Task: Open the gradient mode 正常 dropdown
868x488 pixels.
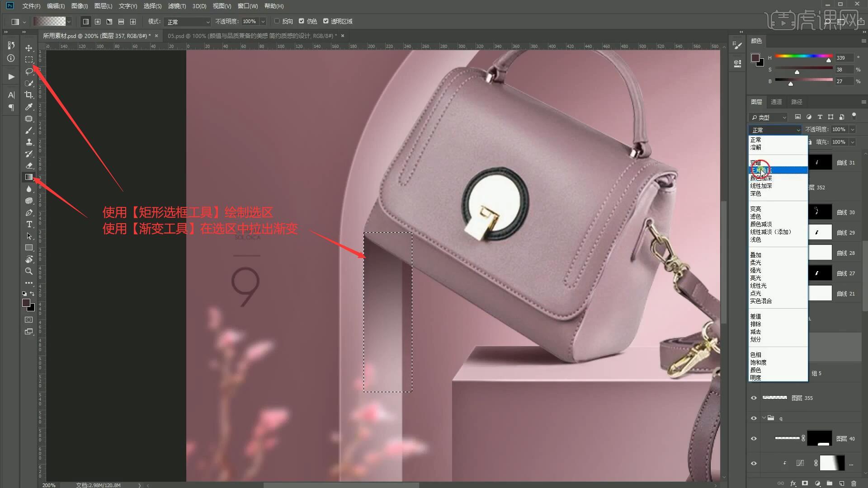Action: pos(187,22)
